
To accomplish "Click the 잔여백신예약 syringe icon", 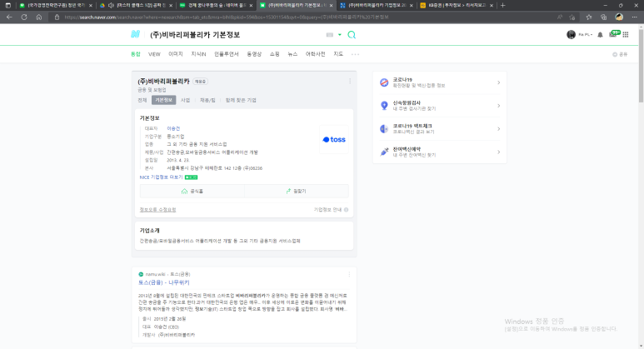I will [384, 152].
